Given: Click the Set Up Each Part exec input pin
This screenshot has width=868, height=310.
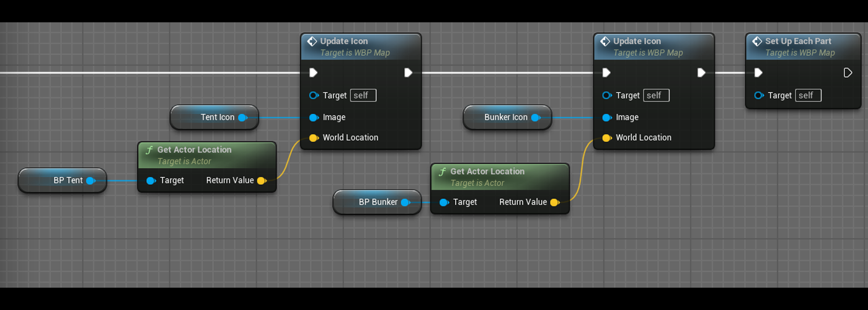Looking at the screenshot, I should 758,73.
